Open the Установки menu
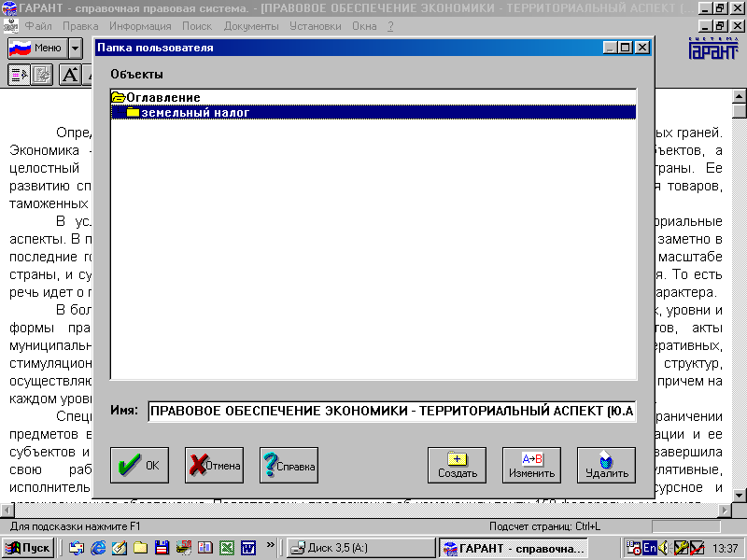Screen dimensions: 747x560 [316, 26]
